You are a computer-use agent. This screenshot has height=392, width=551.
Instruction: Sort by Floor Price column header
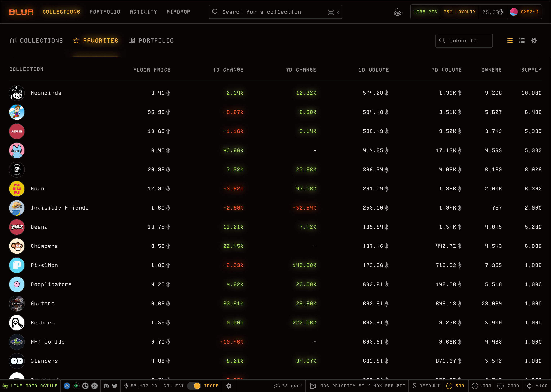[x=152, y=70]
